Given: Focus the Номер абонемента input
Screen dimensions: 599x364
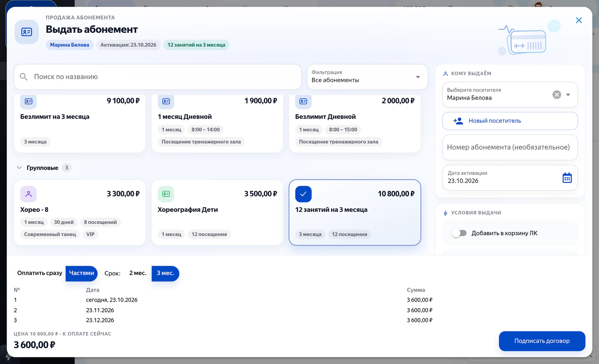Looking at the screenshot, I should [510, 147].
